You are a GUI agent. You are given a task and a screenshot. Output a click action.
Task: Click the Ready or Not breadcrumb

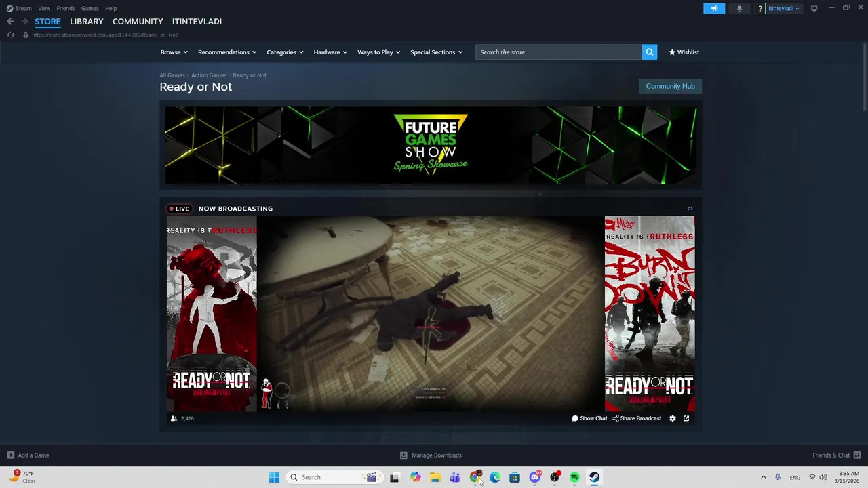tap(250, 75)
